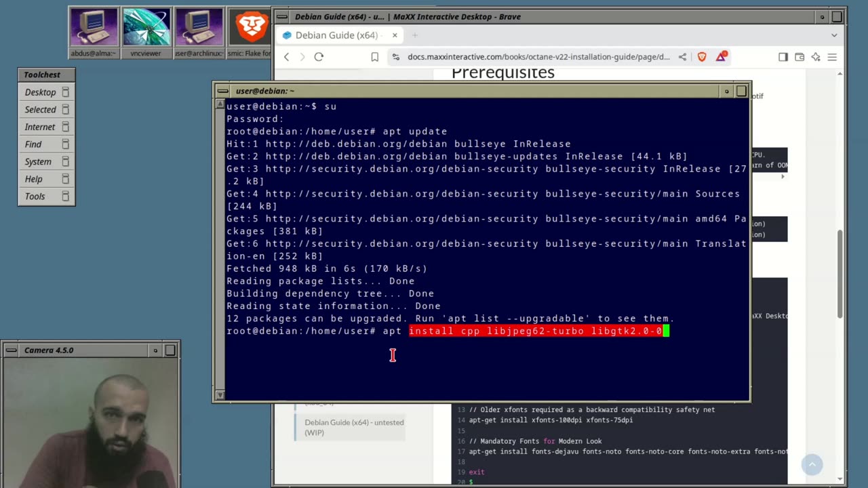868x488 pixels.
Task: Select the Debian Guide (x64) browser tab
Action: 339,35
